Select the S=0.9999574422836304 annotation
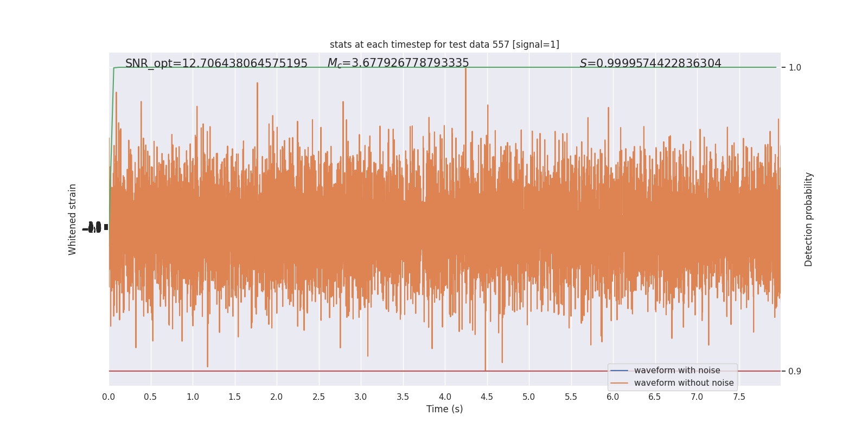The image size is (868, 434). pos(650,63)
